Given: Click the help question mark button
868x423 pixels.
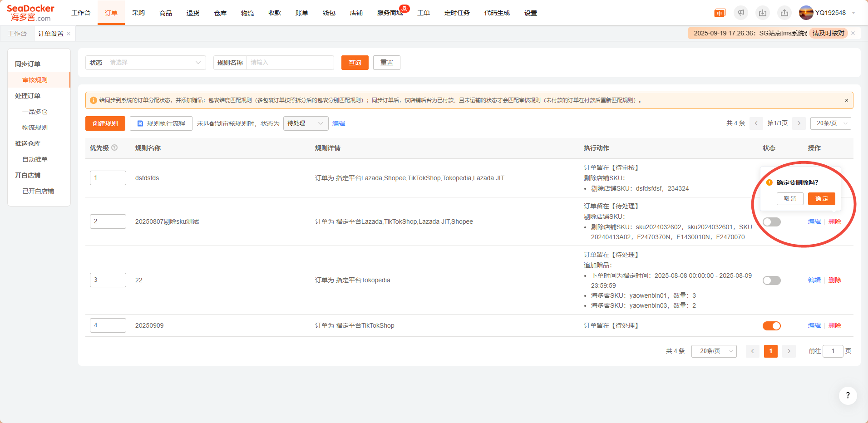Looking at the screenshot, I should pyautogui.click(x=848, y=395).
